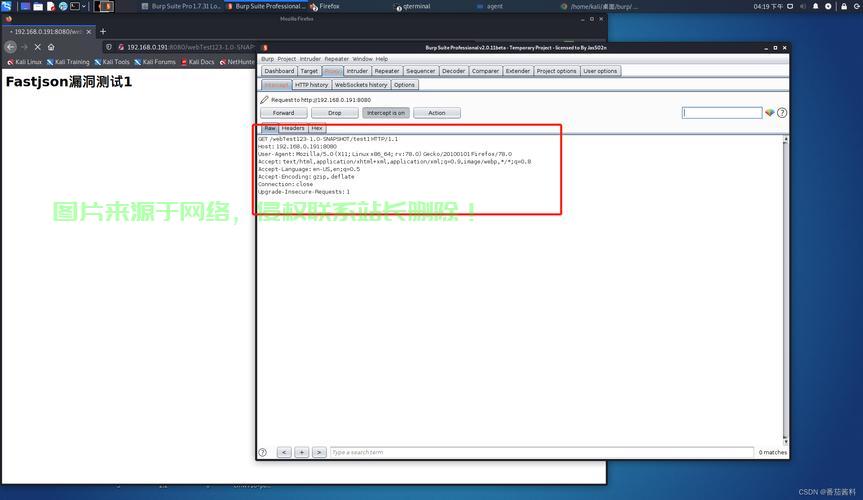Switch to Burp Suite Pro 1.7.31 taskbar item
863x500 pixels.
click(182, 6)
